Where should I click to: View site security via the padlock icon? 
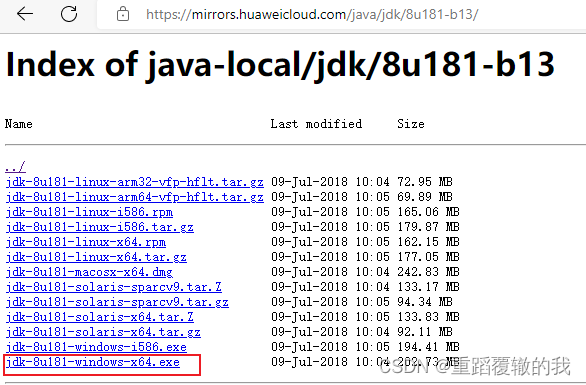[x=123, y=15]
